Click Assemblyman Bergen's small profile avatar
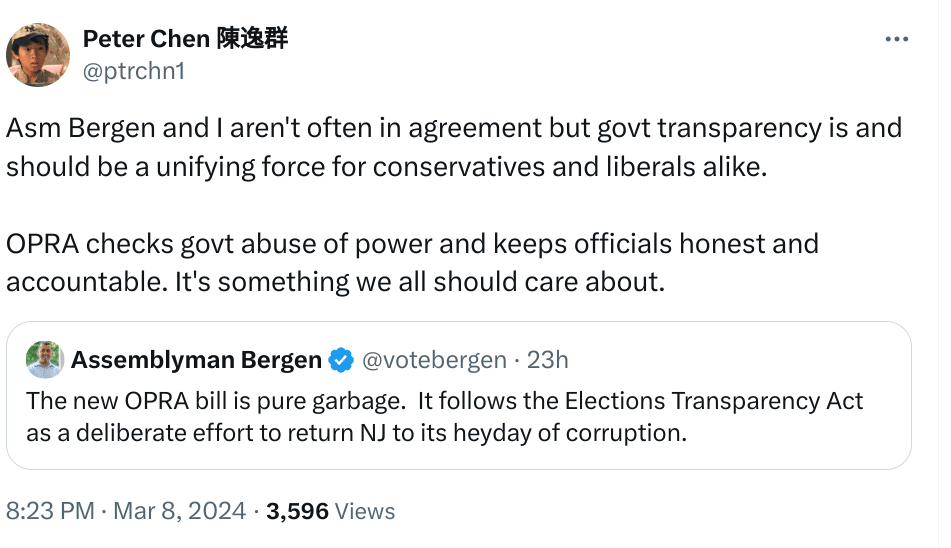 (x=45, y=360)
